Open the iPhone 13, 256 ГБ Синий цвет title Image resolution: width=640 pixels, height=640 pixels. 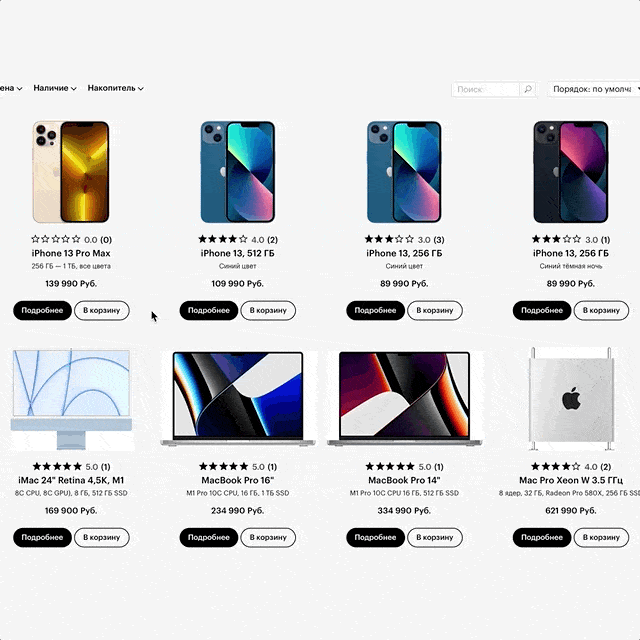404,253
